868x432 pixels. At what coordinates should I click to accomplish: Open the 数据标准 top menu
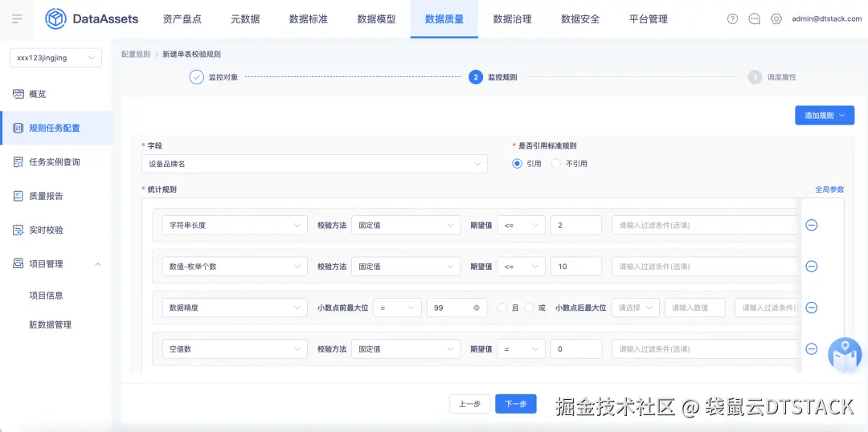point(309,18)
